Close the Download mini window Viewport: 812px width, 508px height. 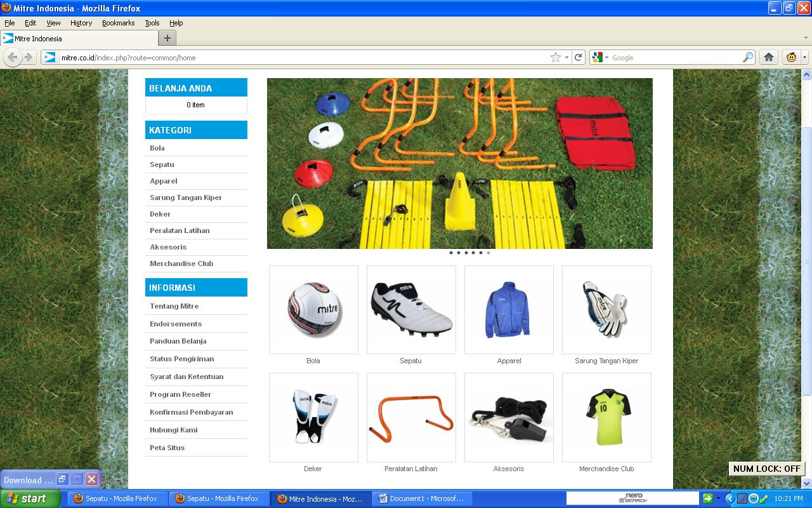pos(91,479)
